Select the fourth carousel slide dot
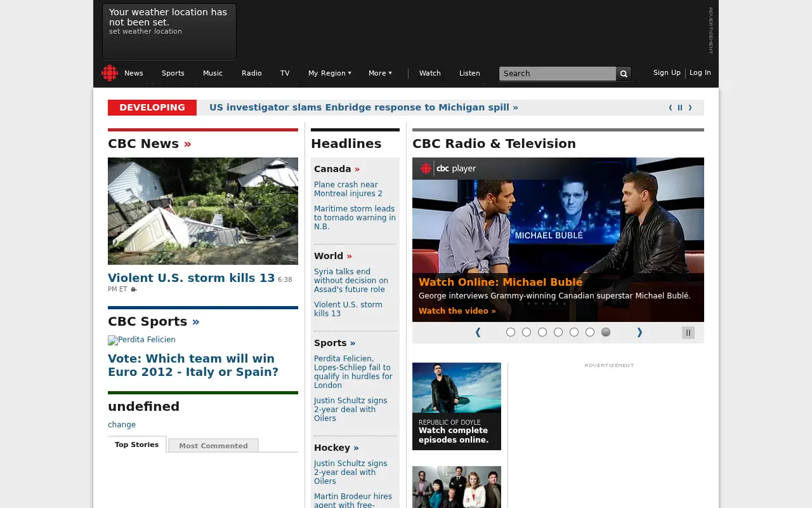 (558, 332)
